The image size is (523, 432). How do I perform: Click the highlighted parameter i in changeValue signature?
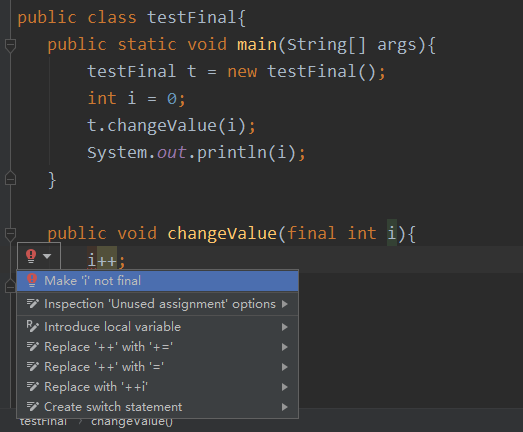392,233
